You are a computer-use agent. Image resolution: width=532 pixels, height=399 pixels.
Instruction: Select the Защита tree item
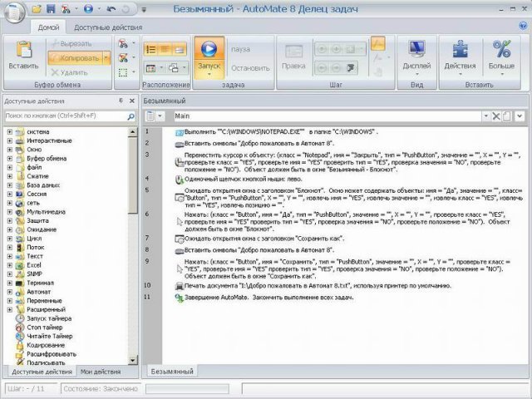tap(32, 221)
